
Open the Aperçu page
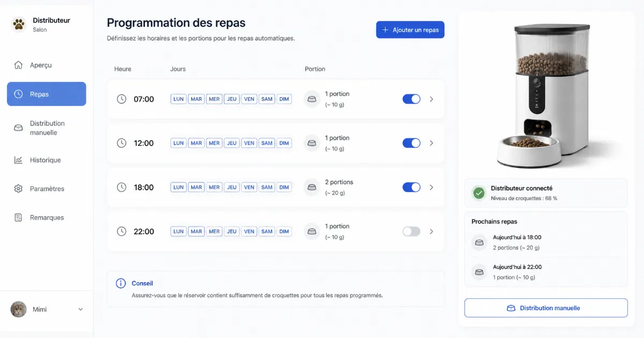pyautogui.click(x=46, y=65)
